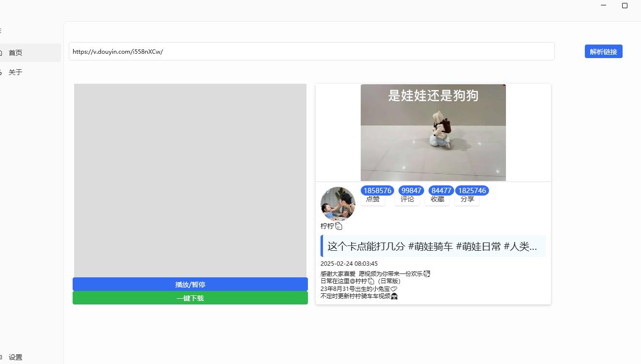Click the 收藏 favorites button

(x=437, y=199)
